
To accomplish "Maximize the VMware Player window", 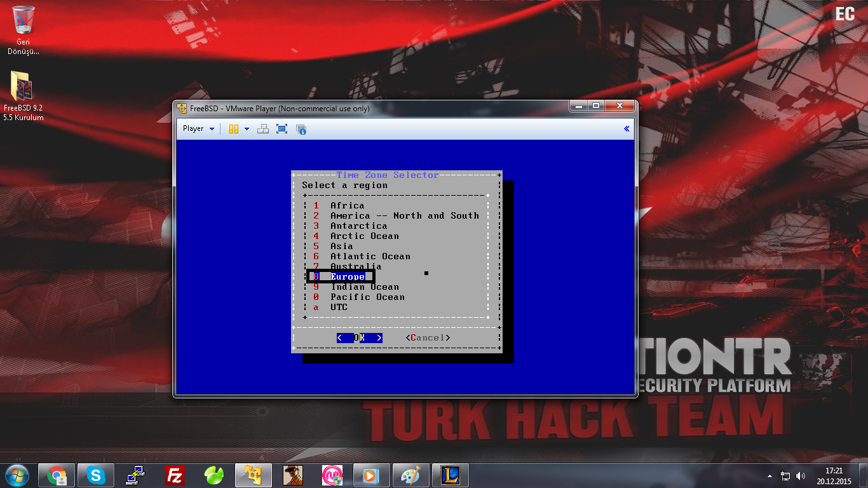I will click(596, 106).
